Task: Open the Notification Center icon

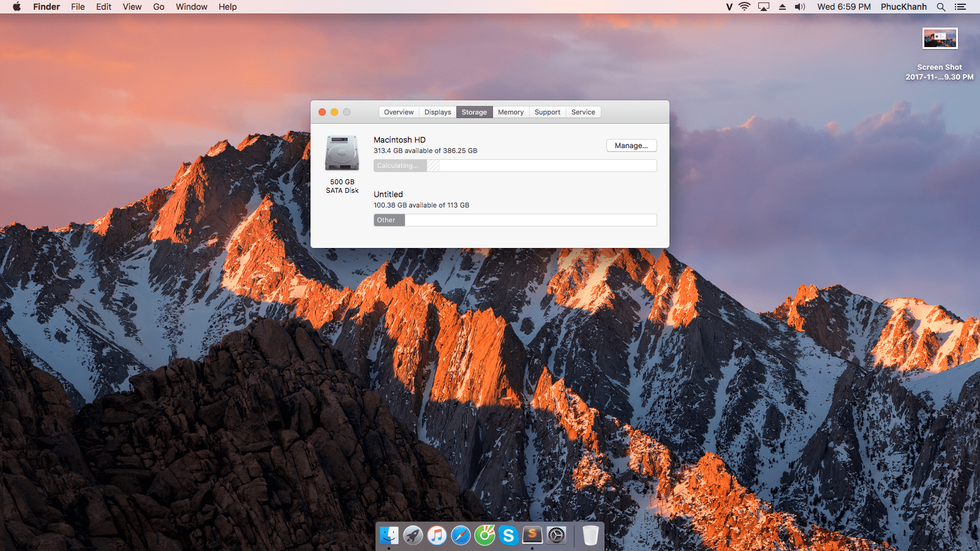Action: coord(960,7)
